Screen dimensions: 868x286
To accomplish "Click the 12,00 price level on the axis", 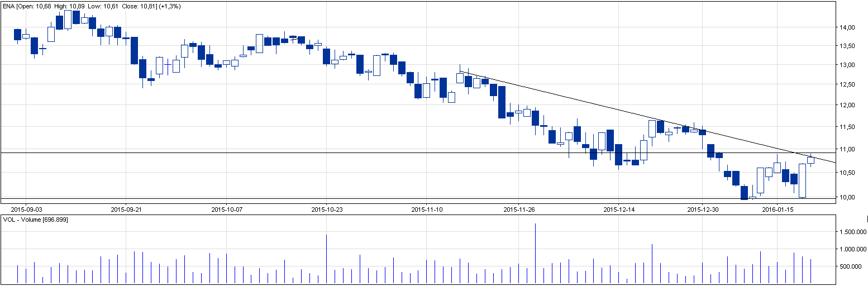I will point(848,105).
